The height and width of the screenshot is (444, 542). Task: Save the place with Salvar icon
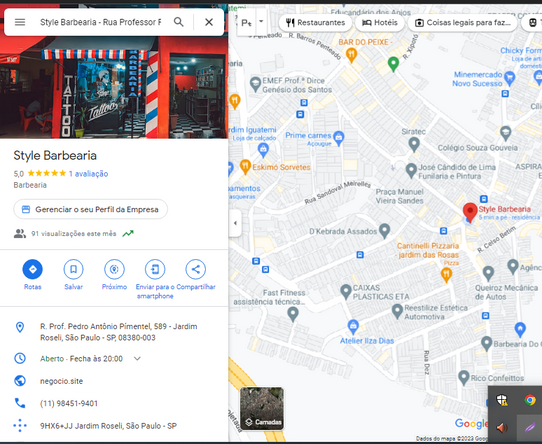click(73, 269)
